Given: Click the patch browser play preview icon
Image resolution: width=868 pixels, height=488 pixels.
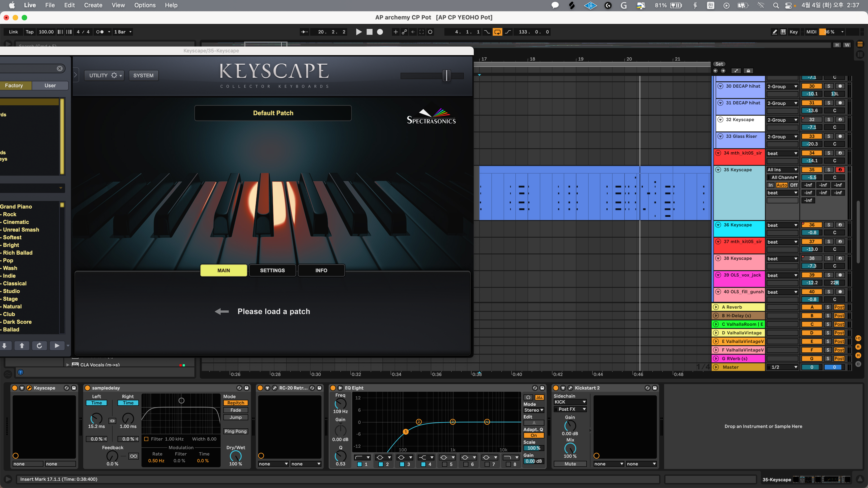Looking at the screenshot, I should 57,345.
